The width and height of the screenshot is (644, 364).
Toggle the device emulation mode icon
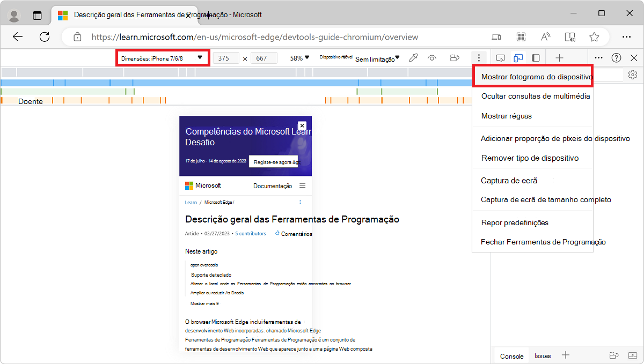pos(518,57)
